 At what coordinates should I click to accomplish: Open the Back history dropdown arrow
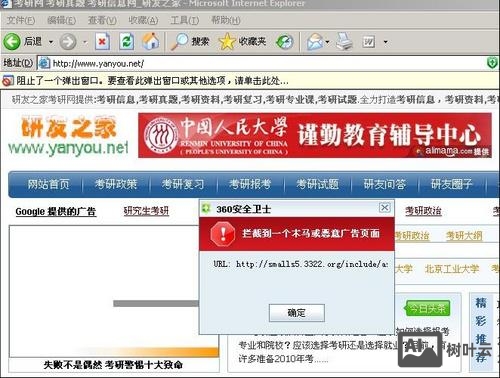click(51, 42)
